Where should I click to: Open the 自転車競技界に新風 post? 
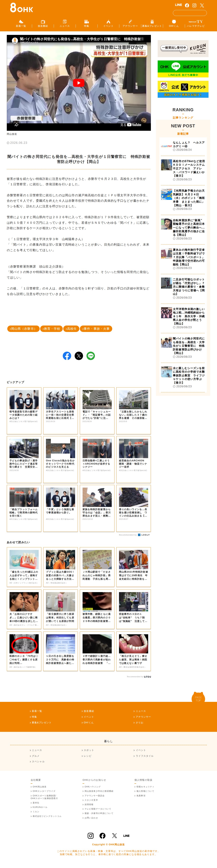tap(183, 229)
